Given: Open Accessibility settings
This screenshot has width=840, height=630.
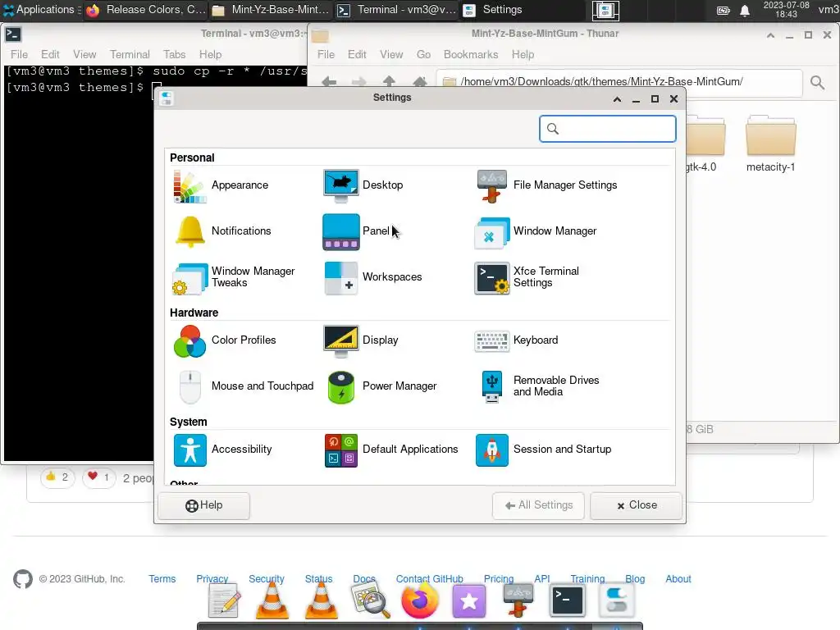Looking at the screenshot, I should [x=222, y=450].
